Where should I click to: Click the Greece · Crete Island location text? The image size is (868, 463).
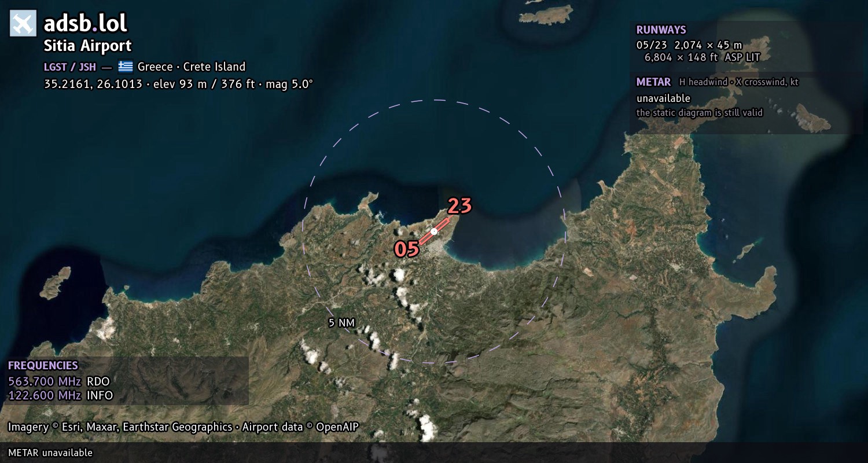pyautogui.click(x=192, y=67)
